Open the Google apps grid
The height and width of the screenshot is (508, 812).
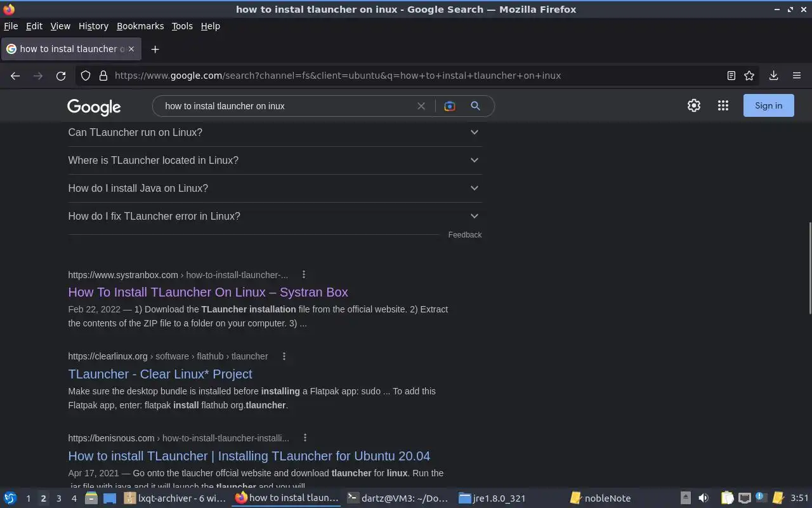click(x=723, y=106)
